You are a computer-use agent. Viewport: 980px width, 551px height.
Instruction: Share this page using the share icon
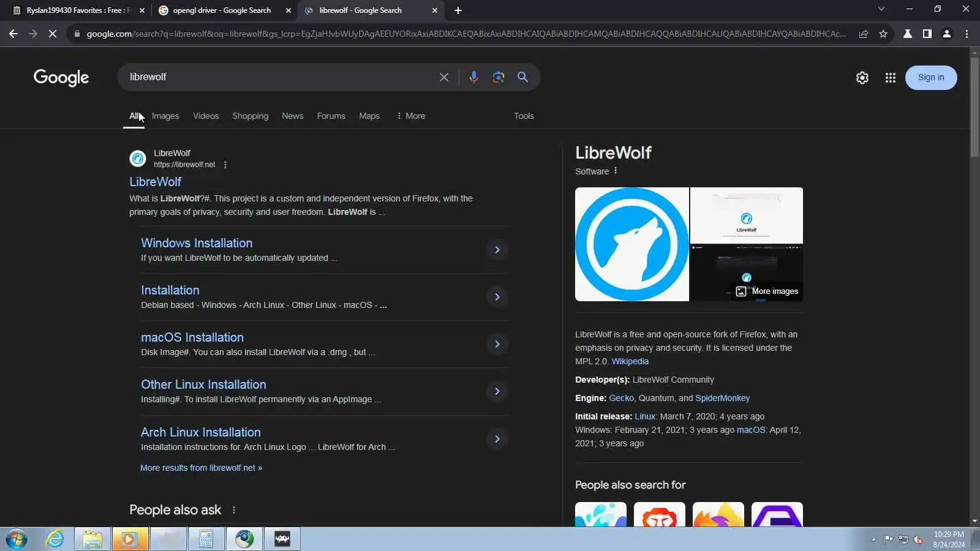[864, 34]
